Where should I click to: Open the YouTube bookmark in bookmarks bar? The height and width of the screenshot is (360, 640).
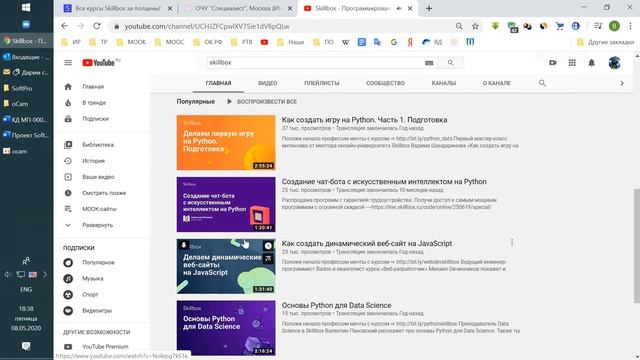coord(264,42)
